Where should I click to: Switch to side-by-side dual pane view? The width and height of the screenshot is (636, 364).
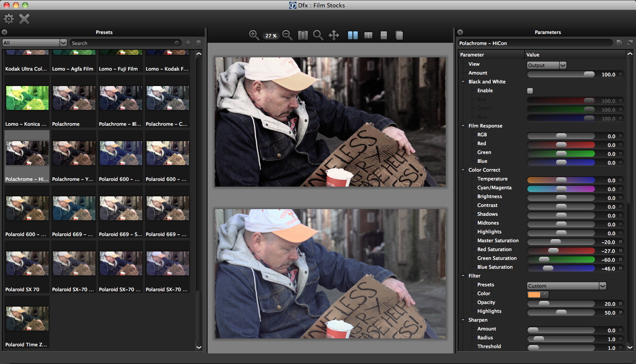353,35
